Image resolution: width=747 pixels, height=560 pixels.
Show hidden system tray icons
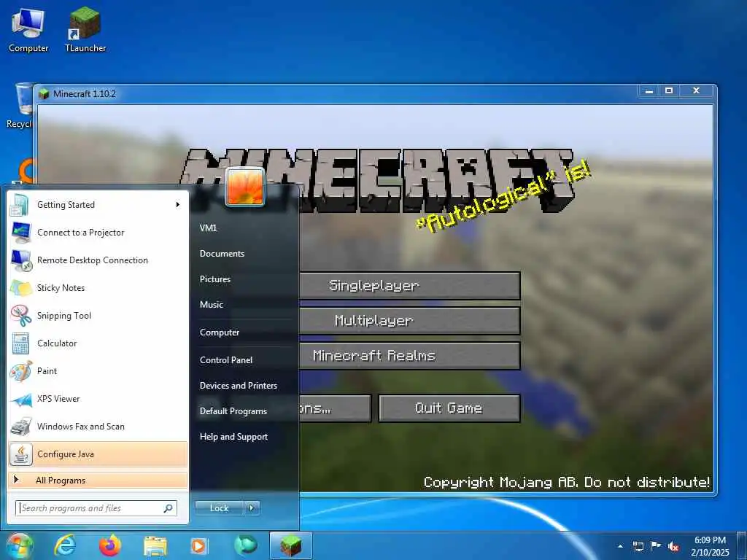click(x=620, y=546)
